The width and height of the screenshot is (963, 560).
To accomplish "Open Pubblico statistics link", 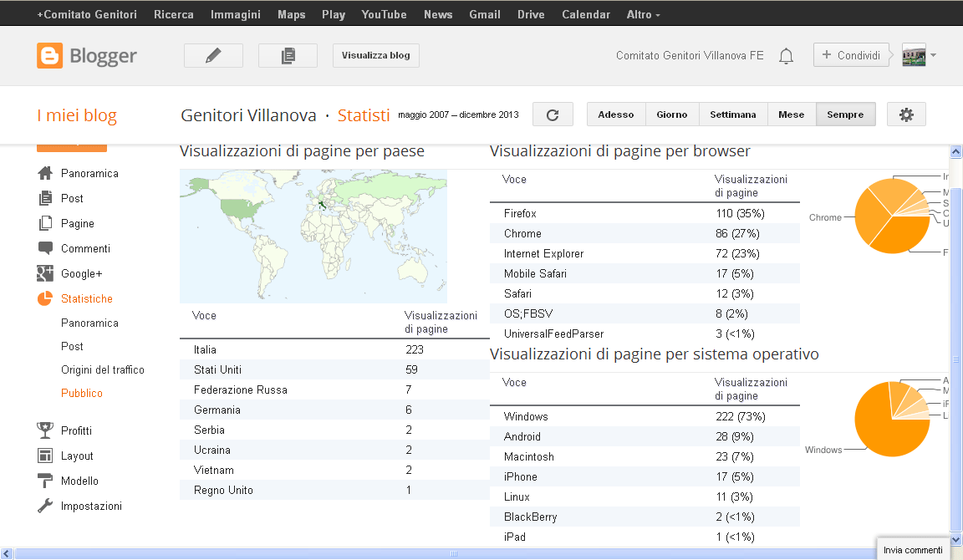I will coord(82,393).
